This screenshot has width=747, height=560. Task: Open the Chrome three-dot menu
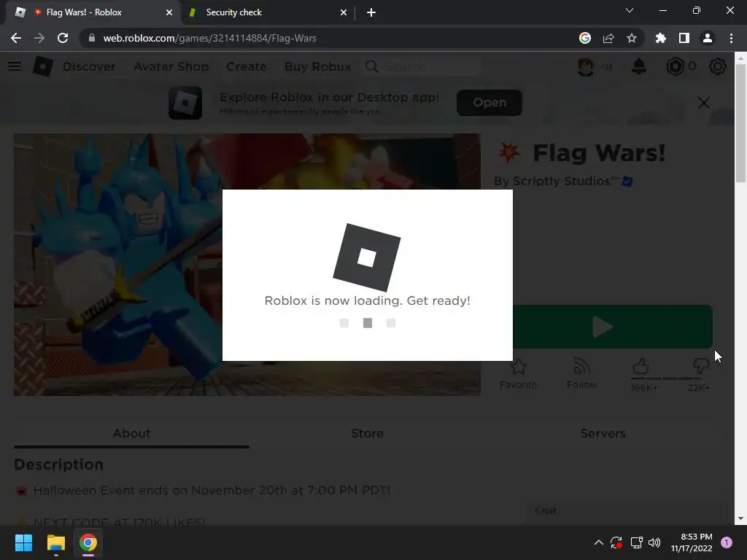(x=731, y=38)
